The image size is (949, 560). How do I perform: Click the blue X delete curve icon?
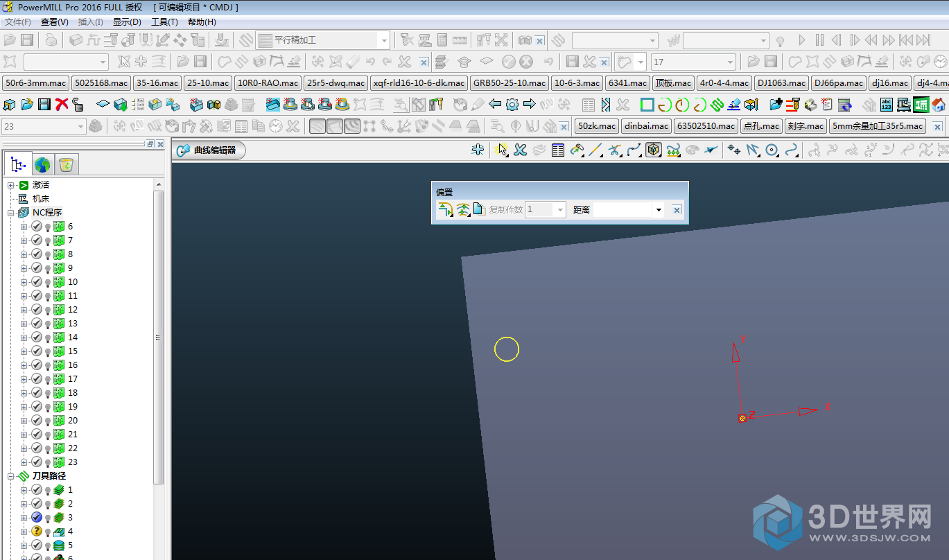520,150
